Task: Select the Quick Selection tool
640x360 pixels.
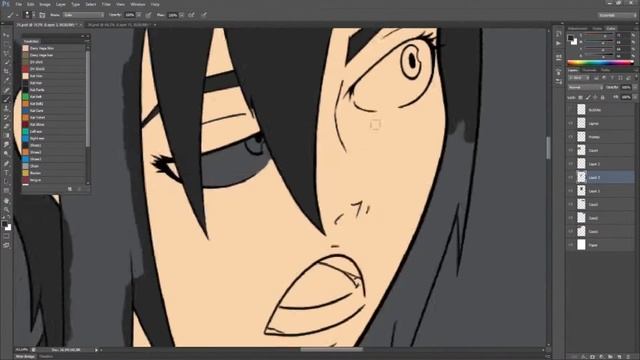Action: point(6,62)
